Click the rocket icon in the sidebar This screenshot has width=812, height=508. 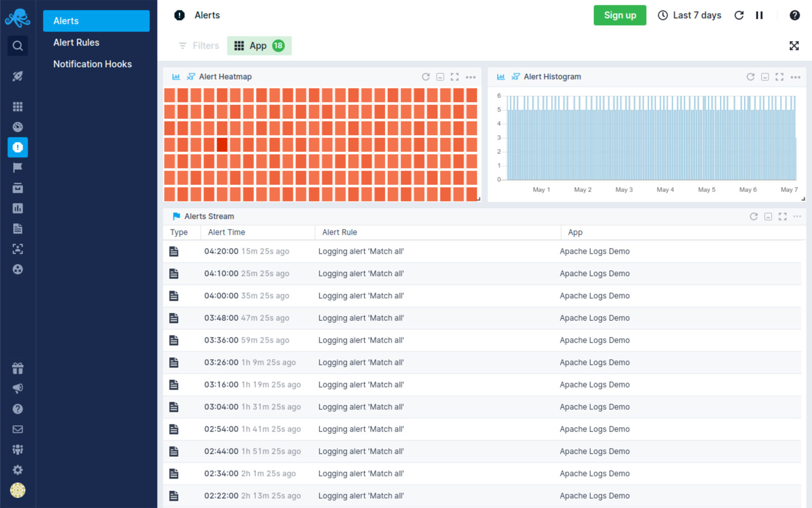coord(18,76)
